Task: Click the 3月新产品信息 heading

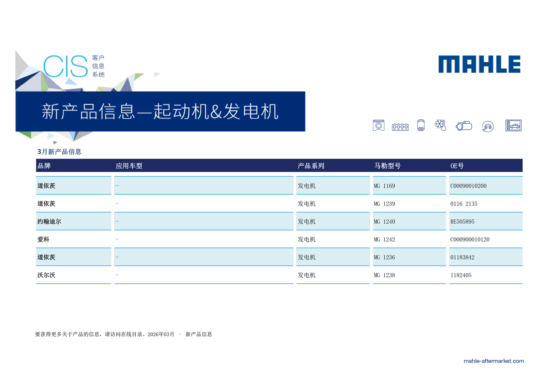Action: [x=59, y=152]
